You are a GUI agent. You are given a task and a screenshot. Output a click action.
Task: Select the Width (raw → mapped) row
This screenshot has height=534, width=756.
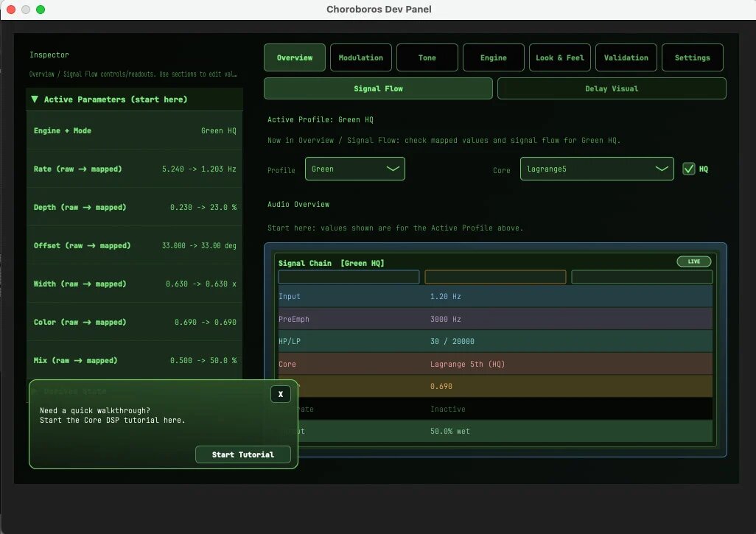135,284
